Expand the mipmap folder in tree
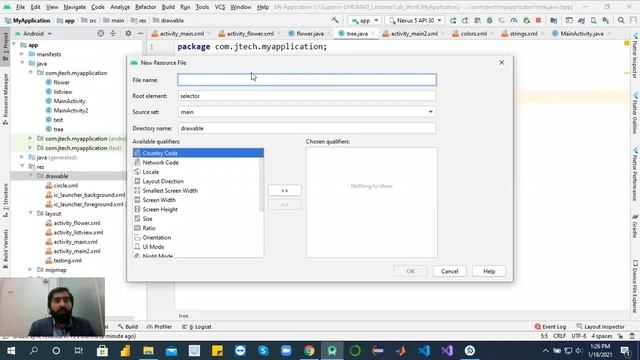640x360 pixels. click(31, 270)
